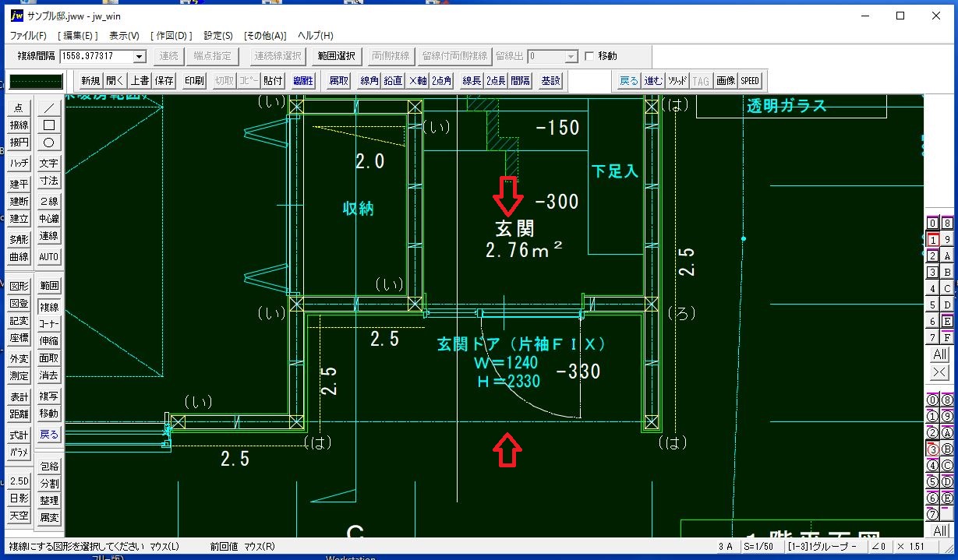Click the 線属性 line attribute button
The width and height of the screenshot is (958, 560).
coord(303,80)
